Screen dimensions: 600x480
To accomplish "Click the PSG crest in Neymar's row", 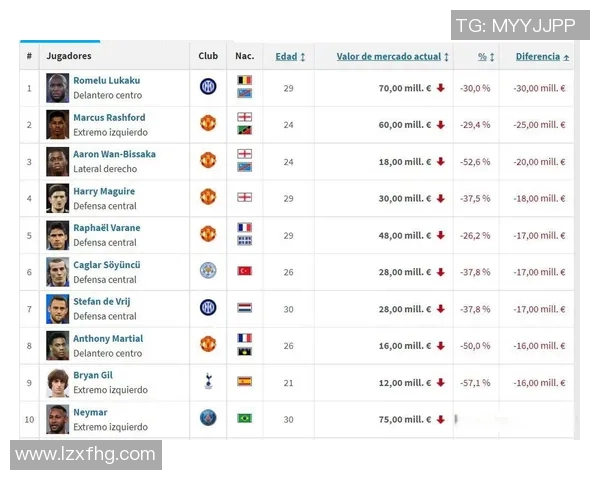I will point(207,418).
